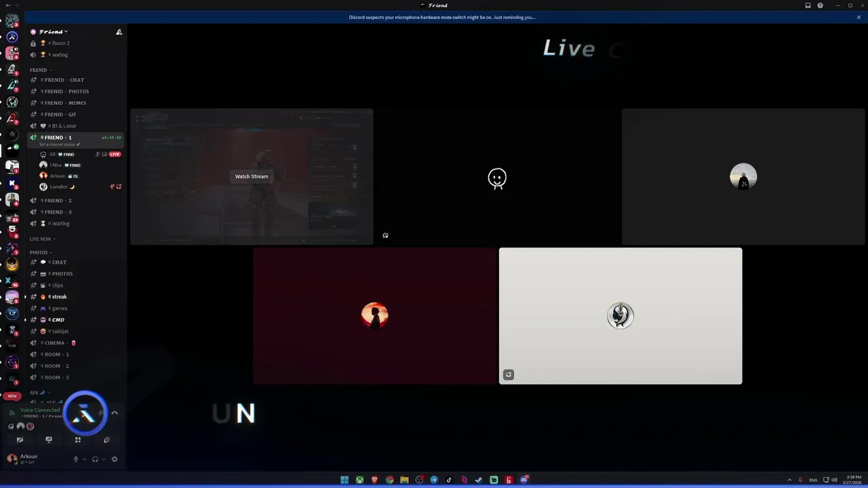868x488 pixels.
Task: Select user b5 with LIVE badge
Action: coord(81,155)
